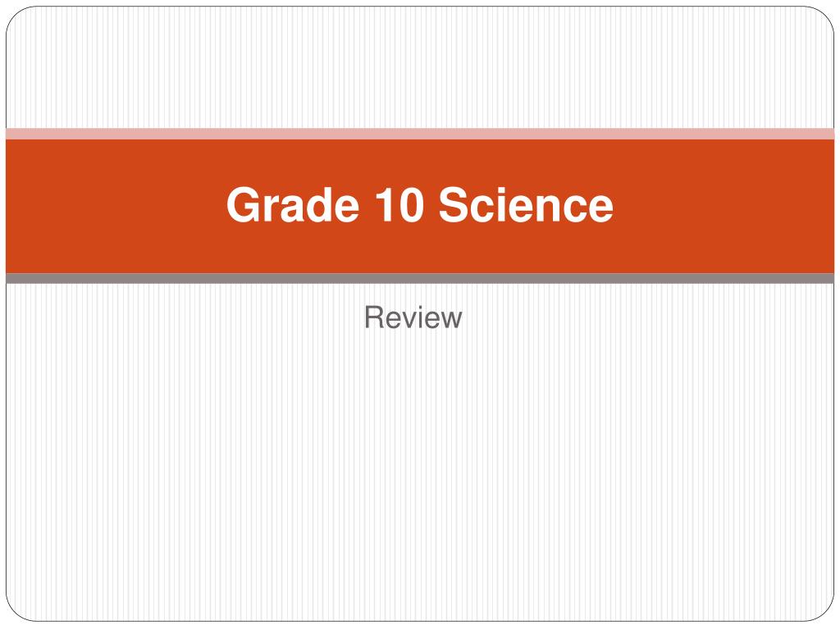Select the word "Science" in the title

point(526,204)
